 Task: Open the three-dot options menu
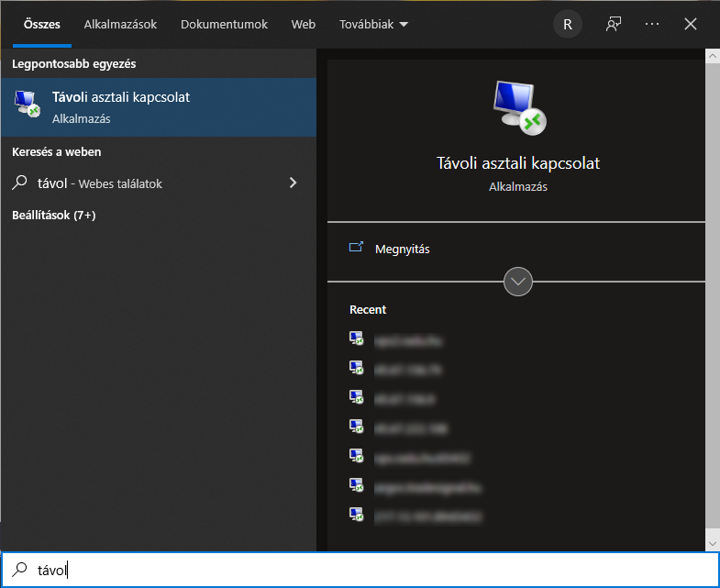(651, 25)
